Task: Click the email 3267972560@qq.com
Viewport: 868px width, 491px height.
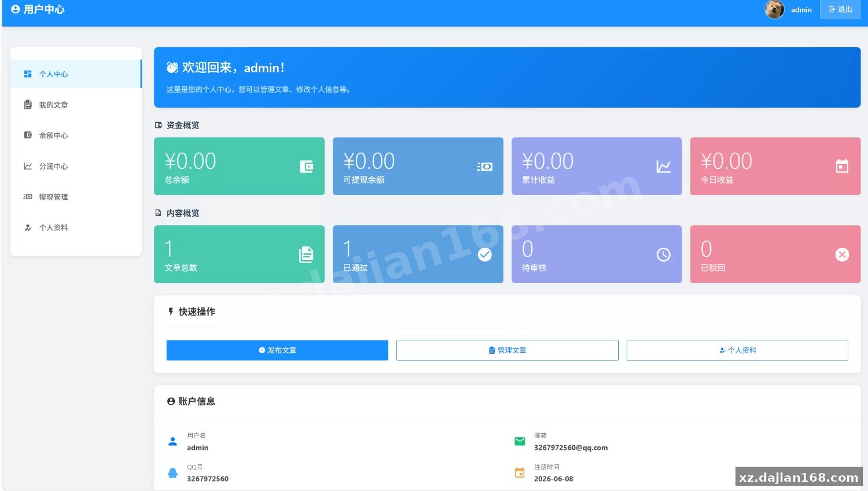Action: point(571,448)
